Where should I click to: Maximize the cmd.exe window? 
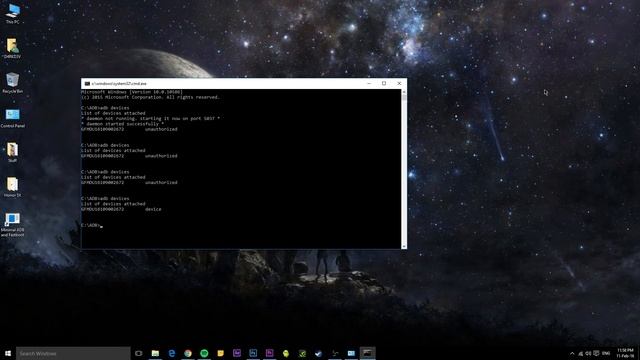pos(384,83)
